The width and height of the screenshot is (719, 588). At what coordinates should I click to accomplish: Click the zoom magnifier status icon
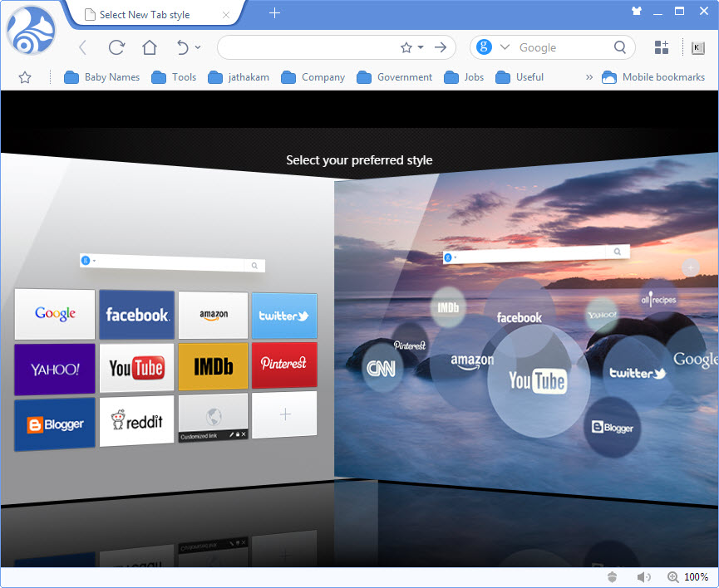coord(672,577)
